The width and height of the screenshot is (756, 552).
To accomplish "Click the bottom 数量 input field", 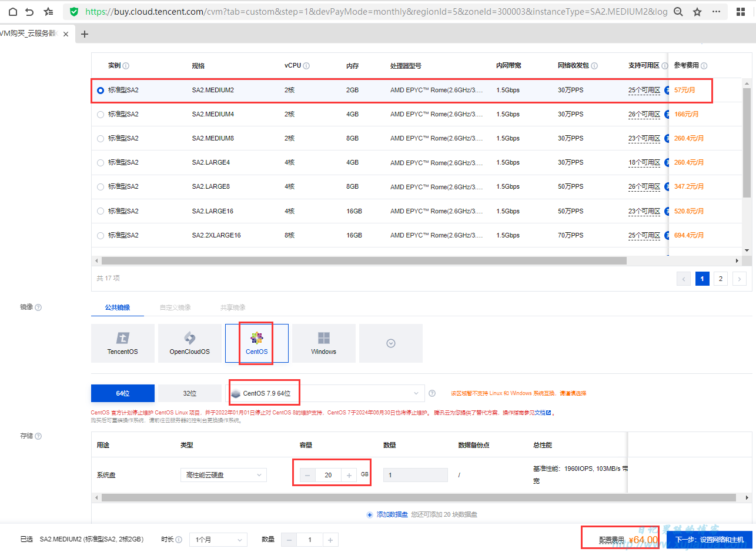I will 310,540.
